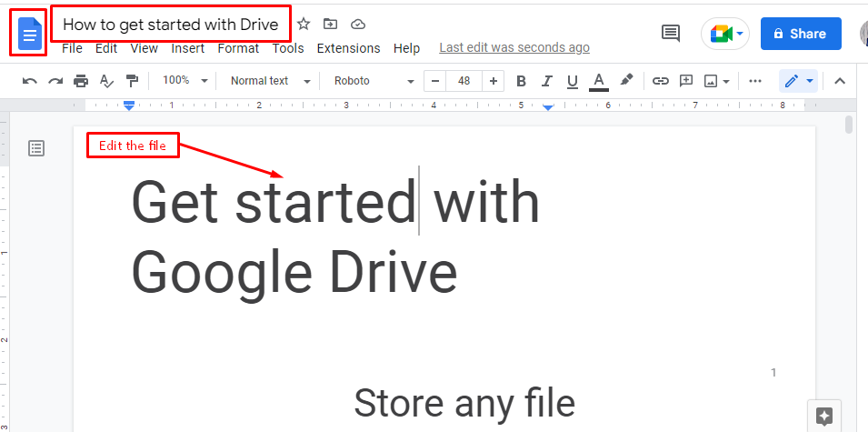Select the Paint format roller
The width and height of the screenshot is (868, 432).
(132, 81)
